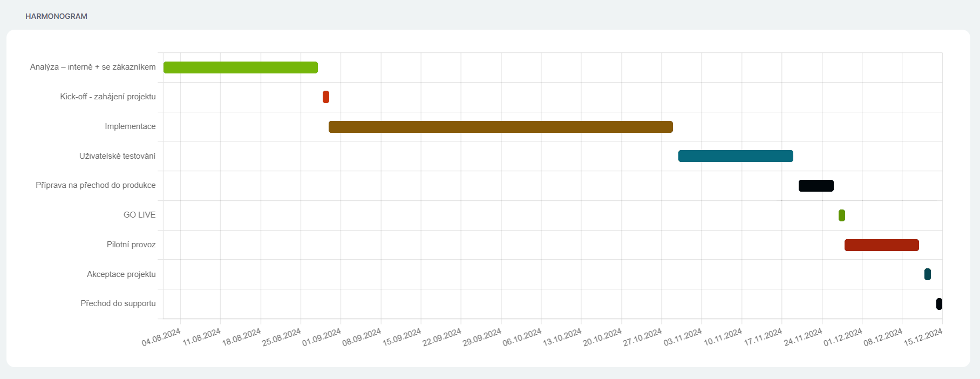This screenshot has height=379, width=980.
Task: Click the brown Implementace bar
Action: [501, 127]
